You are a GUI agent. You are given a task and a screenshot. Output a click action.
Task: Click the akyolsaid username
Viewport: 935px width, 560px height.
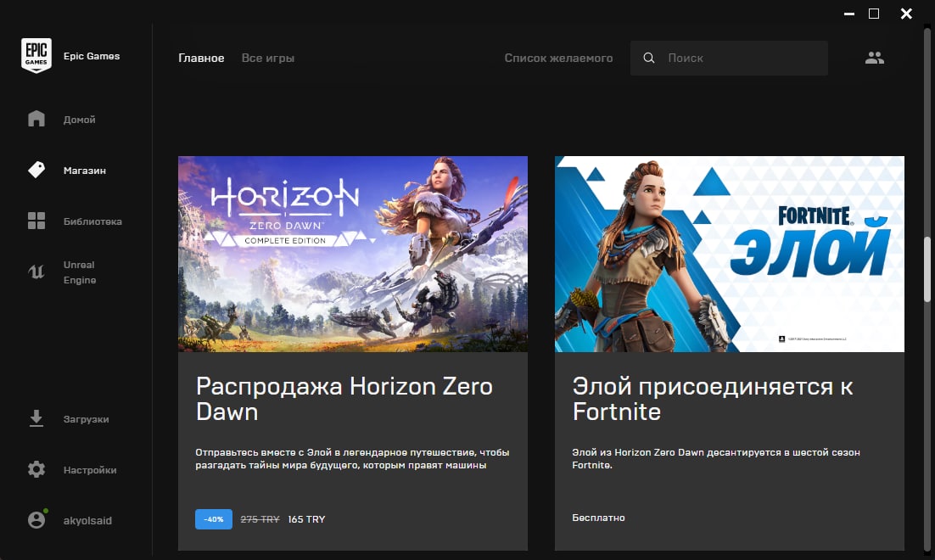tap(87, 521)
